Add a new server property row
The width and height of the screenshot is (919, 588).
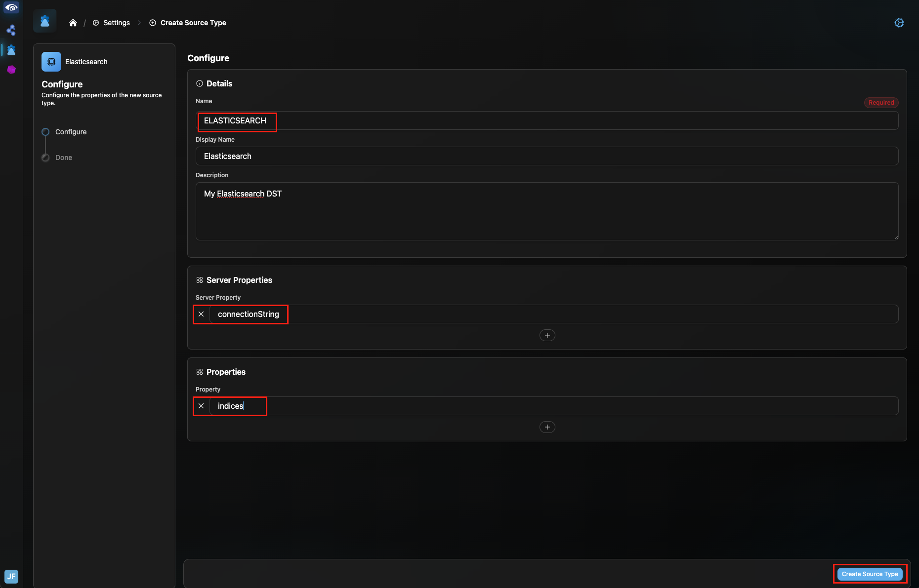coord(547,335)
